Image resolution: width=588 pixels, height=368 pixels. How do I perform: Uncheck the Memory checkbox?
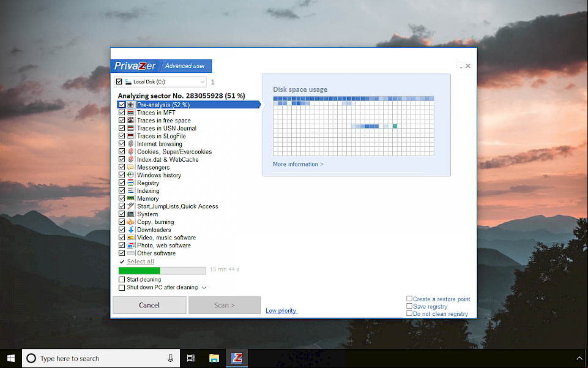[x=122, y=198]
